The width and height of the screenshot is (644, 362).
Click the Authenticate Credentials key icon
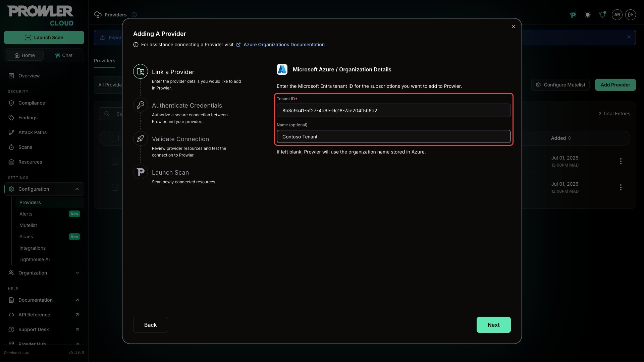point(141,105)
